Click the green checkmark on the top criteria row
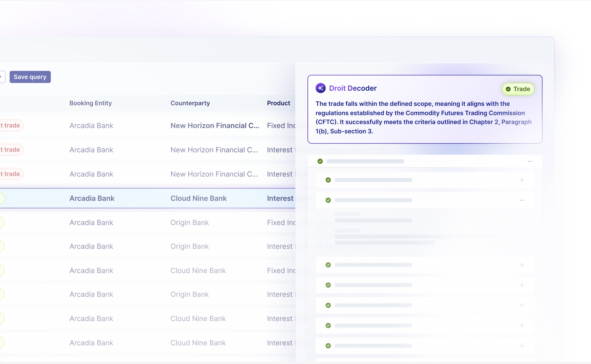This screenshot has height=364, width=591. click(x=320, y=161)
